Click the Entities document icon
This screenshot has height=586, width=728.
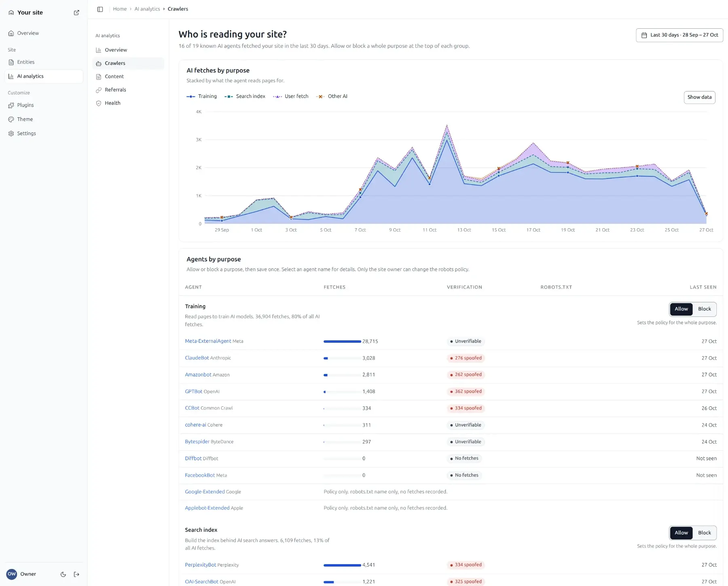(x=11, y=62)
